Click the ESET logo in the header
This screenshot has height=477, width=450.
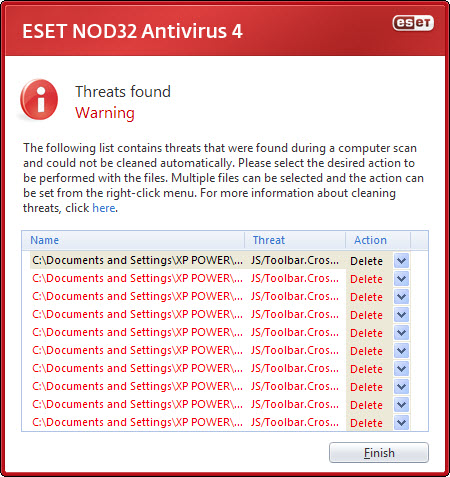click(413, 23)
